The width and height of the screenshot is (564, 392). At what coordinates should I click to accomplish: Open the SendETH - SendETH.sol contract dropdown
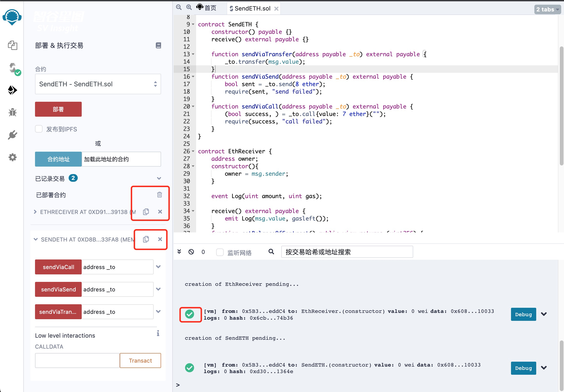[98, 84]
